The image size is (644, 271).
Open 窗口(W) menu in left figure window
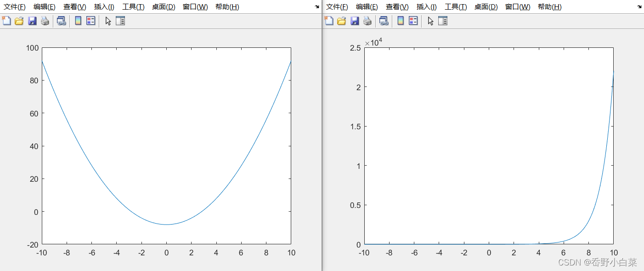[195, 7]
